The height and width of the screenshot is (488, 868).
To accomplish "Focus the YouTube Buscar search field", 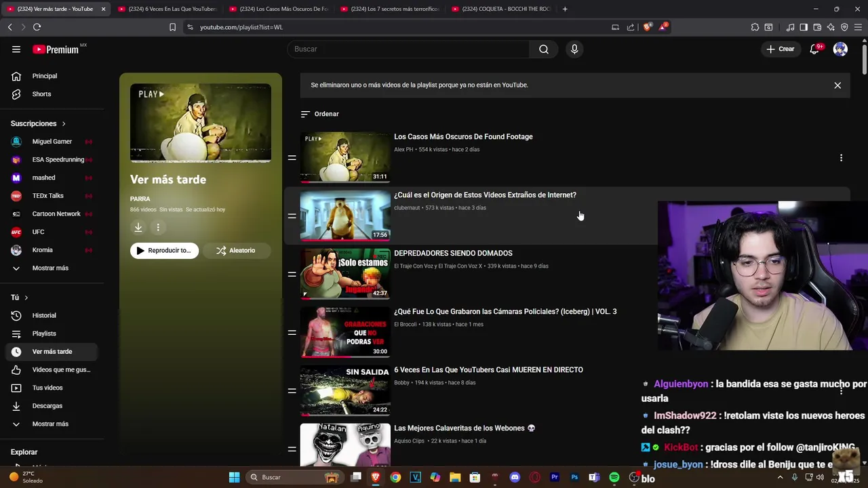I will pyautogui.click(x=408, y=49).
